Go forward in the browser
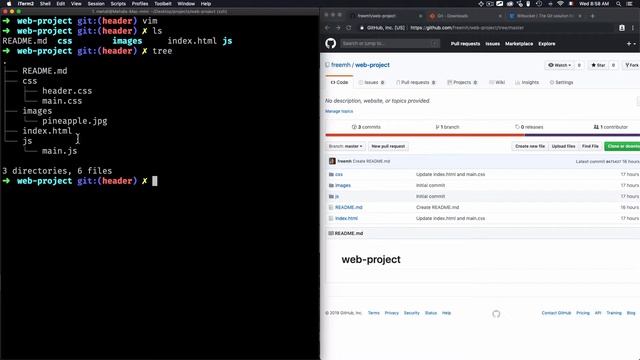 click(338, 28)
